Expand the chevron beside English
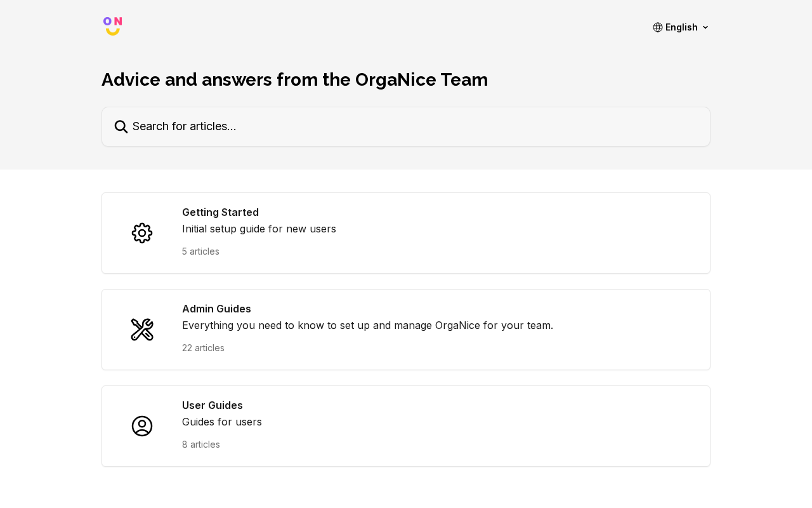Image resolution: width=812 pixels, height=508 pixels. click(x=705, y=27)
